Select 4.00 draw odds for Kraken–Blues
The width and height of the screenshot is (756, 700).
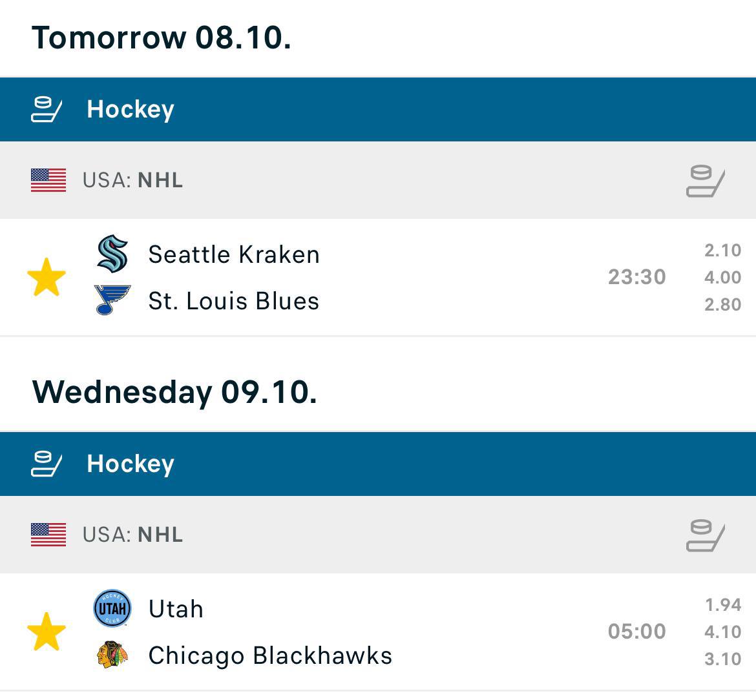[722, 278]
